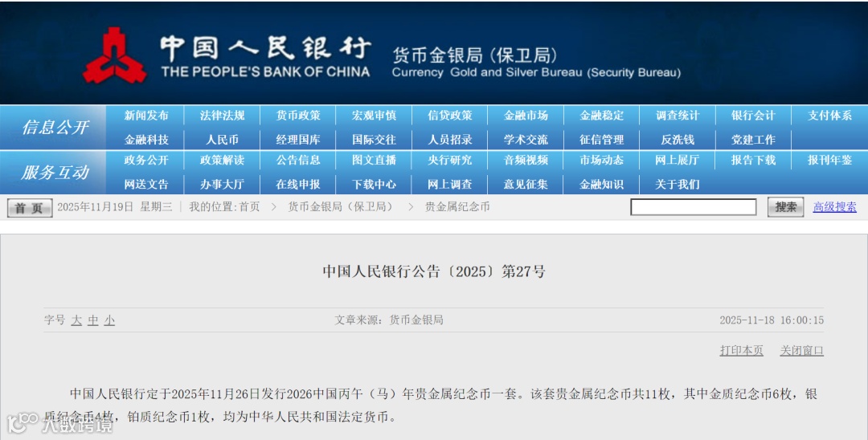The image size is (868, 440).
Task: Click 打印本页 print link
Action: coord(741,350)
